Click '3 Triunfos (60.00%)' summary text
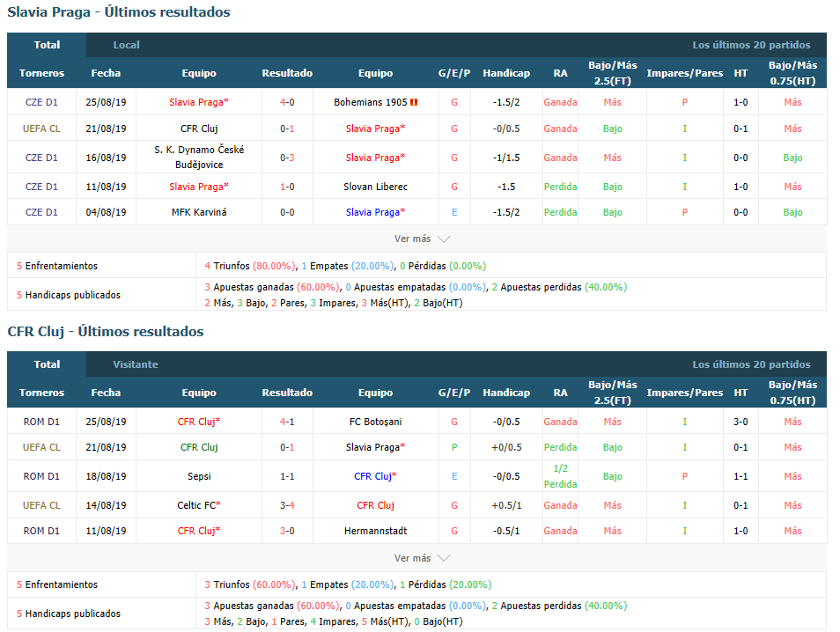The width and height of the screenshot is (840, 632). point(250,584)
